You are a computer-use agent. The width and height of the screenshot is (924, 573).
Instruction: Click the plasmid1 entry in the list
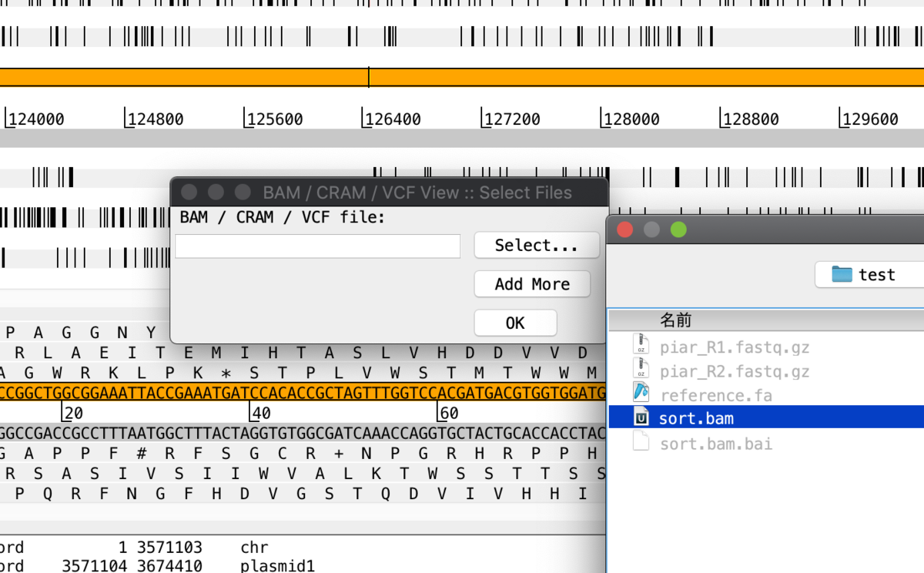click(277, 566)
